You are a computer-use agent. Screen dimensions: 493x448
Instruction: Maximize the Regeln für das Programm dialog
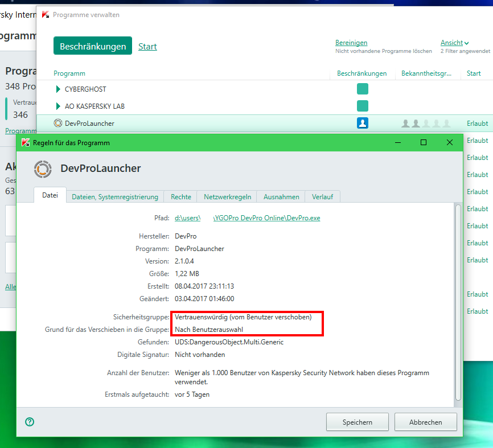pyautogui.click(x=424, y=142)
